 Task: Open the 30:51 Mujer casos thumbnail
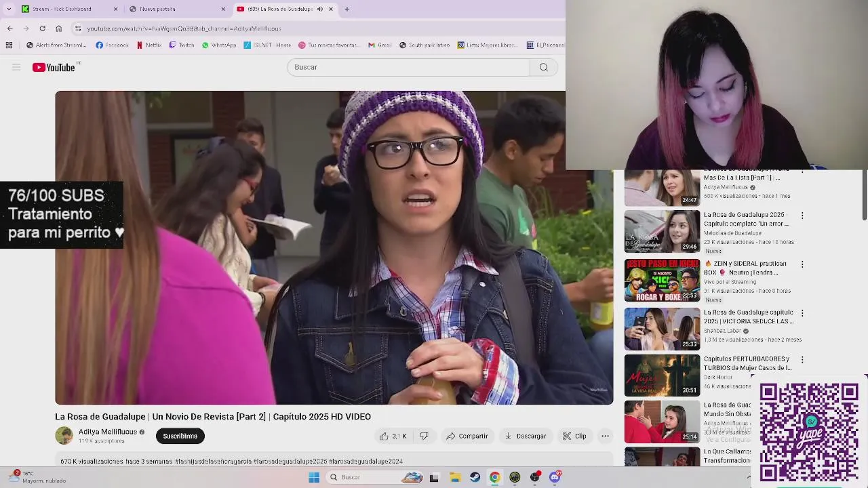662,375
